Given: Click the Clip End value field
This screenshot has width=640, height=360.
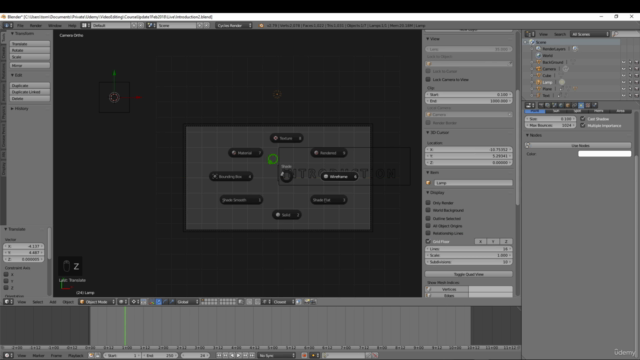Looking at the screenshot, I should point(469,101).
